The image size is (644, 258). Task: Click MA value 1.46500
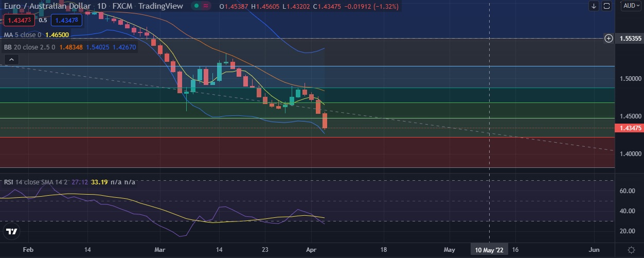coord(58,35)
